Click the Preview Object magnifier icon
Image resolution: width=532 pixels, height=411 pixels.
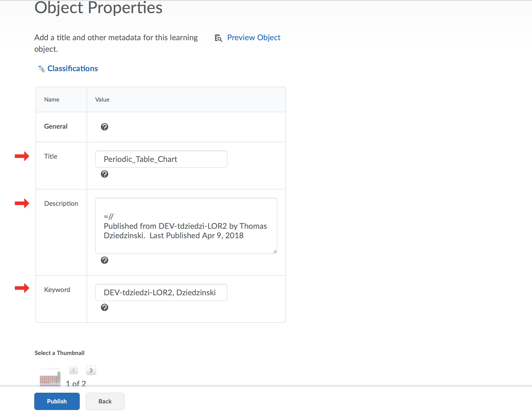[218, 38]
